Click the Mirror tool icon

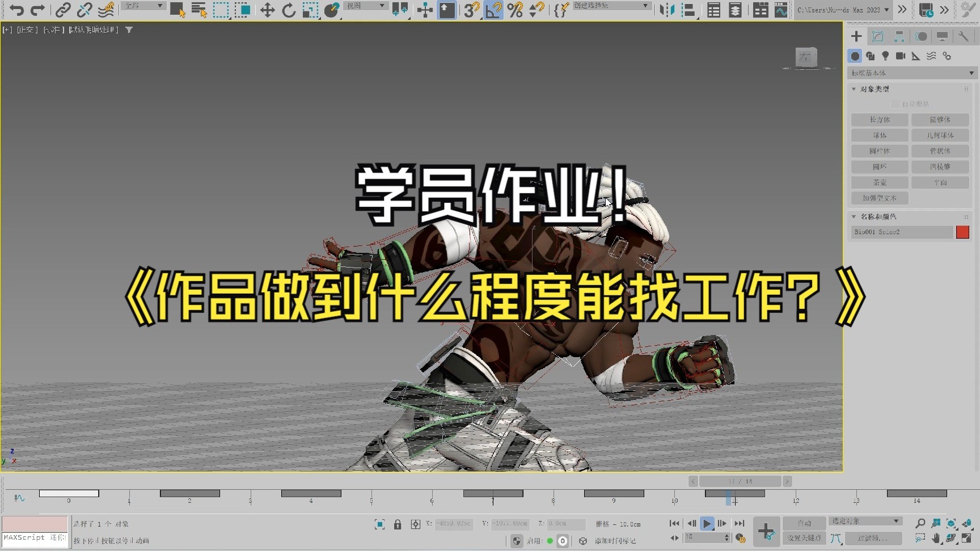(668, 10)
